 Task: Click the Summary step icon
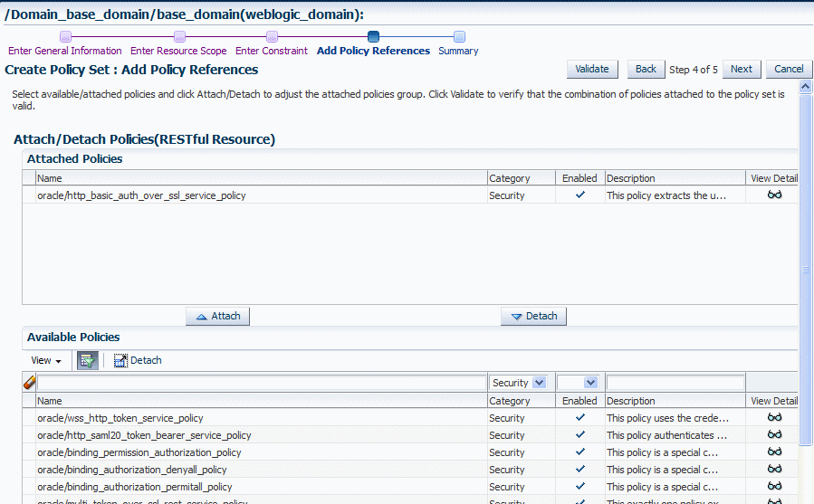459,36
